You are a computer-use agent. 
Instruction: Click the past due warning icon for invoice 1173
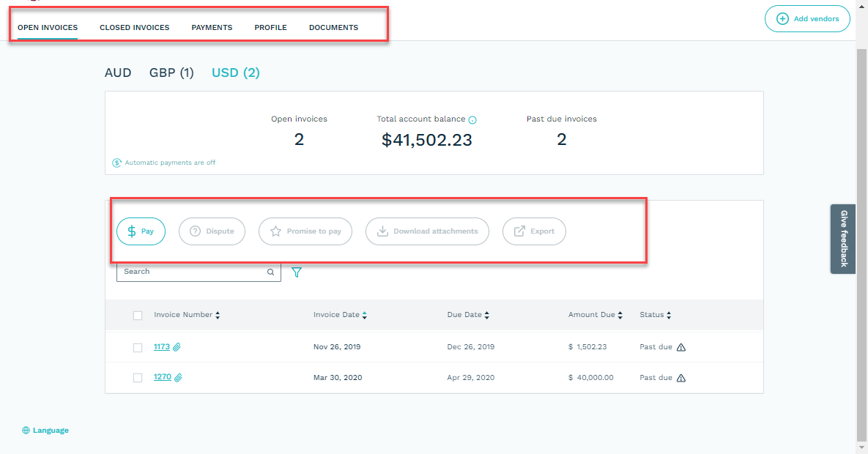[x=681, y=347]
